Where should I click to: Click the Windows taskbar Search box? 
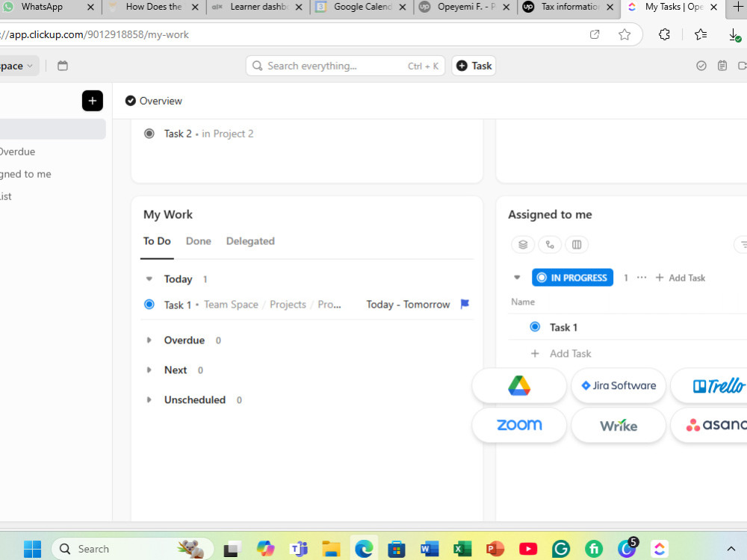[x=132, y=549]
